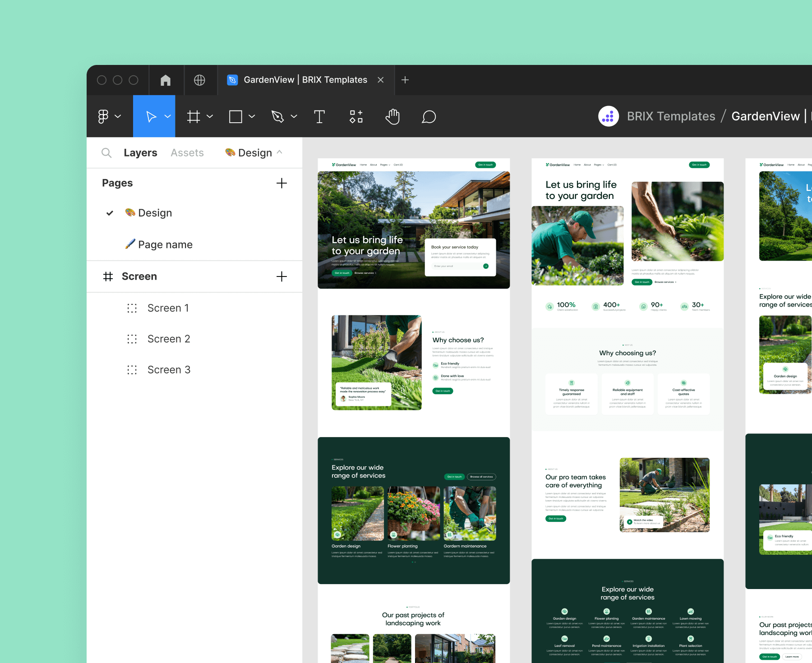Click the checkmark next to the Design page
Screen dimensions: 812x663
pyautogui.click(x=109, y=212)
